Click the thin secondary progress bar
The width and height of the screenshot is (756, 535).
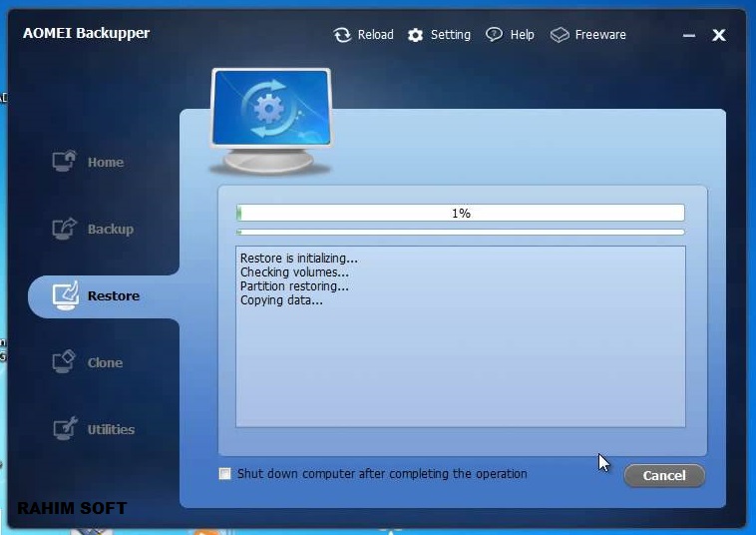[x=461, y=232]
